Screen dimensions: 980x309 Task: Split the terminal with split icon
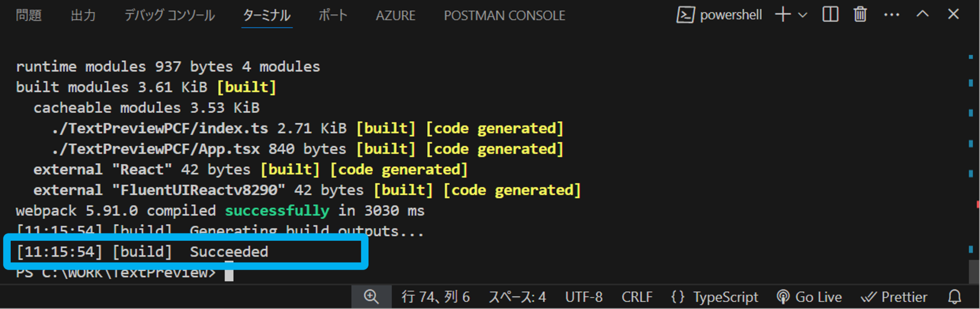click(x=830, y=14)
